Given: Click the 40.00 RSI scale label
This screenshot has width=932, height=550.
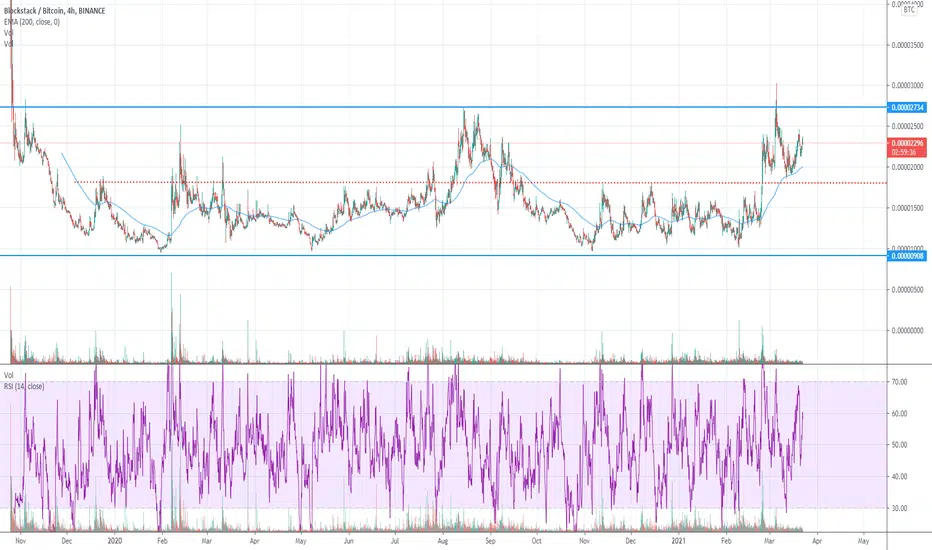Looking at the screenshot, I should click(899, 476).
